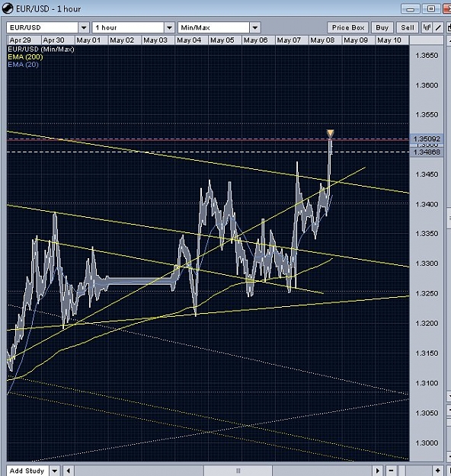Click the May 10 date header
Screen dimensions: 451x476
click(x=392, y=40)
